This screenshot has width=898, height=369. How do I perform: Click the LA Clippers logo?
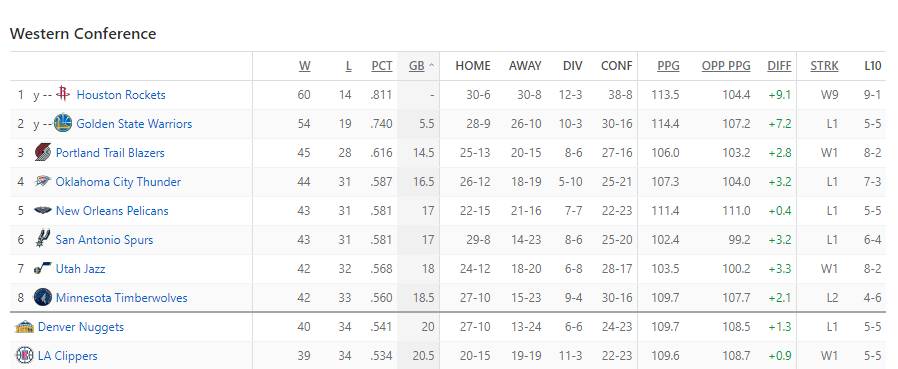(x=25, y=355)
